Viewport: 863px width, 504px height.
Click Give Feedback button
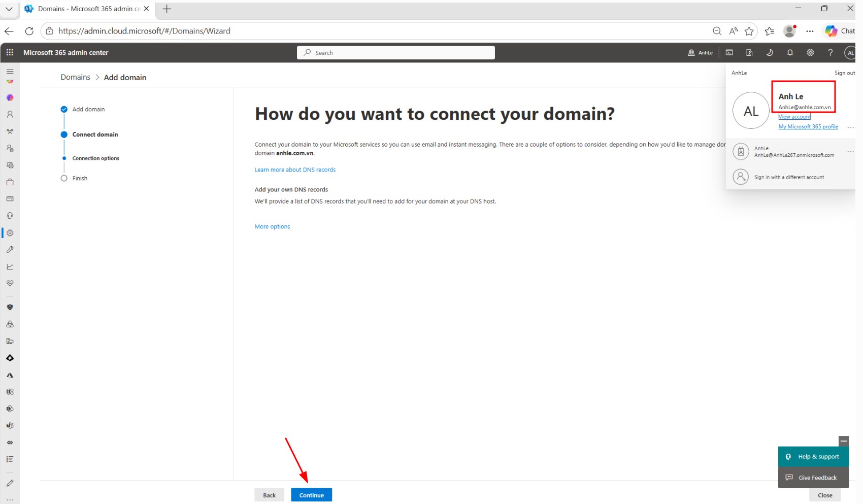coord(813,478)
